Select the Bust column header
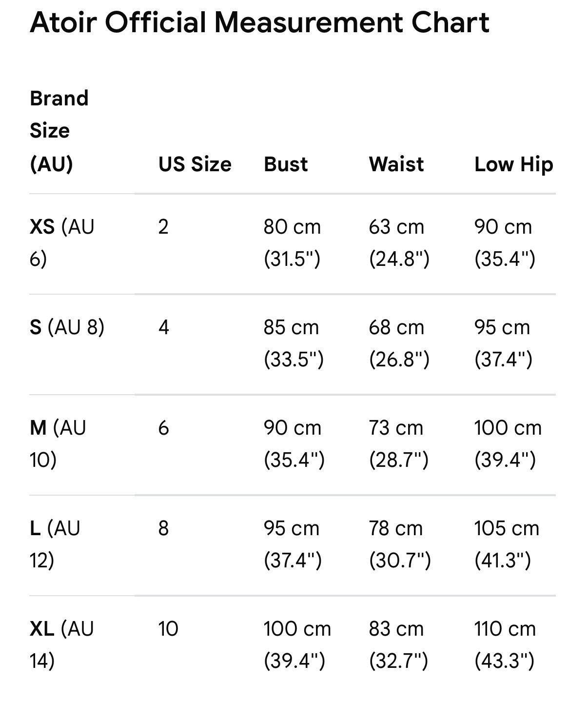Image resolution: width=588 pixels, height=703 pixels. [286, 164]
